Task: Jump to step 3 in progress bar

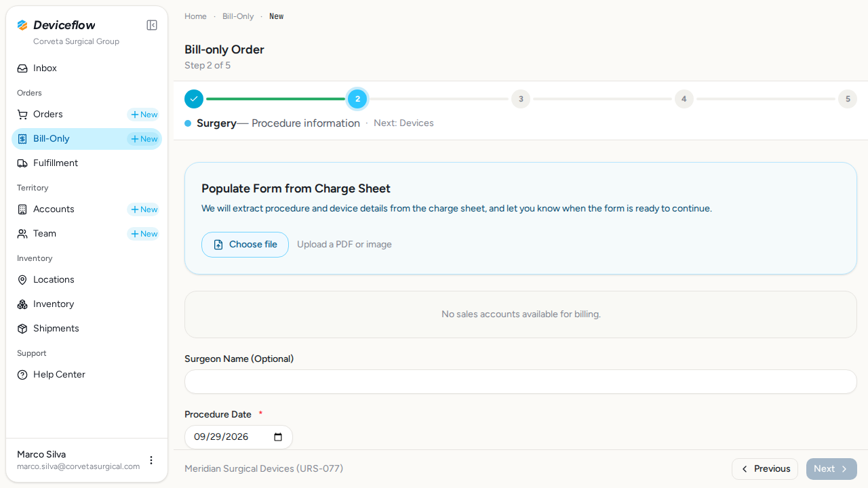Action: (521, 99)
